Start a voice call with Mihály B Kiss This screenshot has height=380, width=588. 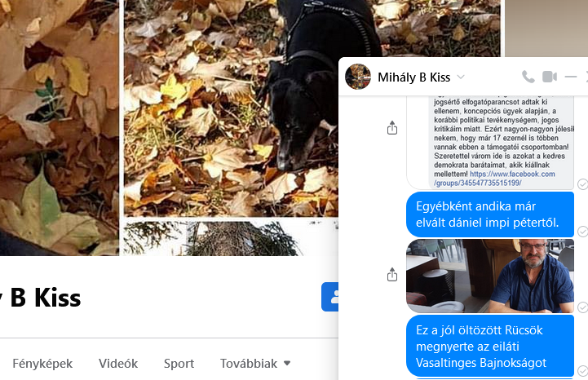tap(528, 77)
